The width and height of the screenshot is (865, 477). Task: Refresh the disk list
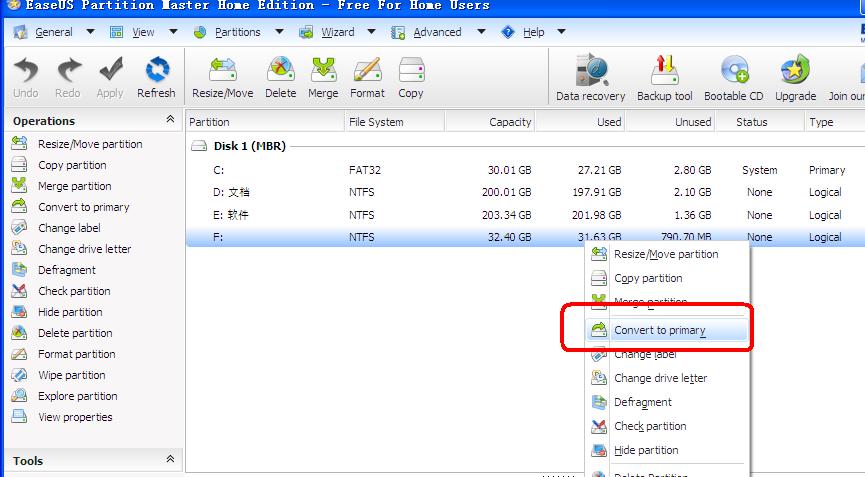point(157,71)
